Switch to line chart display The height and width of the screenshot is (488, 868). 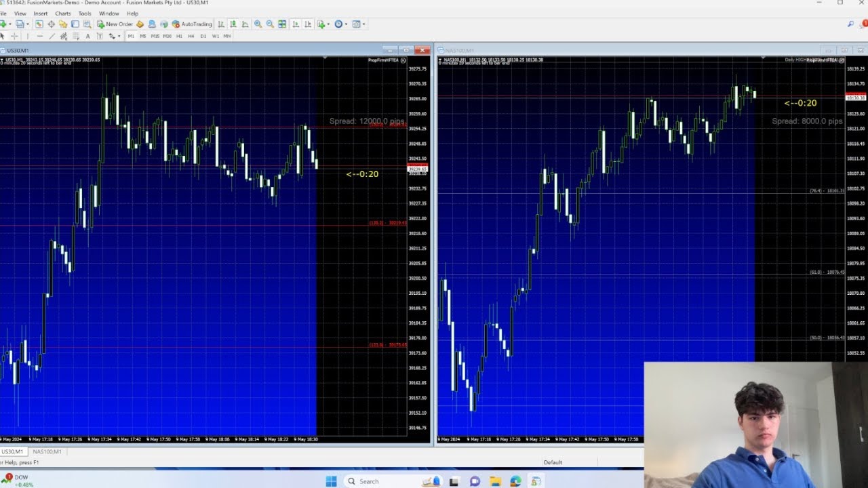245,24
